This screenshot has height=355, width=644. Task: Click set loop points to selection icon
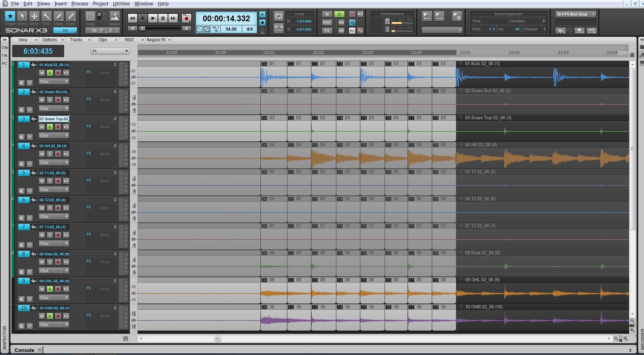tap(279, 28)
